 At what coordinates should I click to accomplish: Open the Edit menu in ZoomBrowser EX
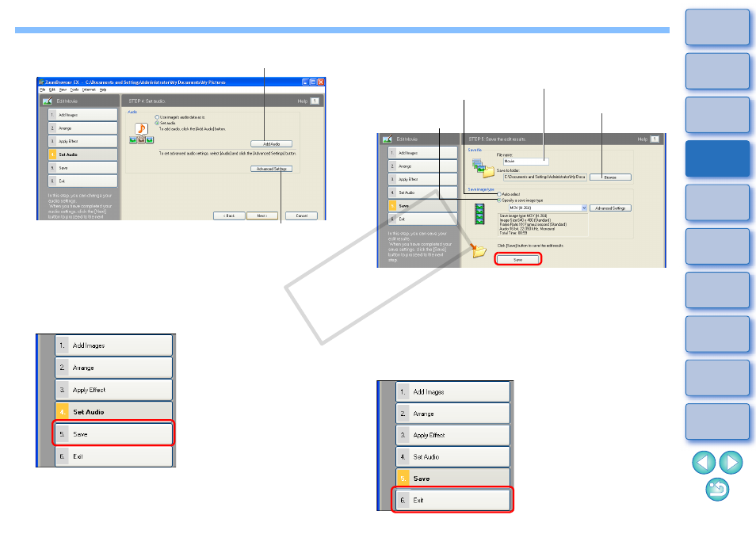(52, 90)
